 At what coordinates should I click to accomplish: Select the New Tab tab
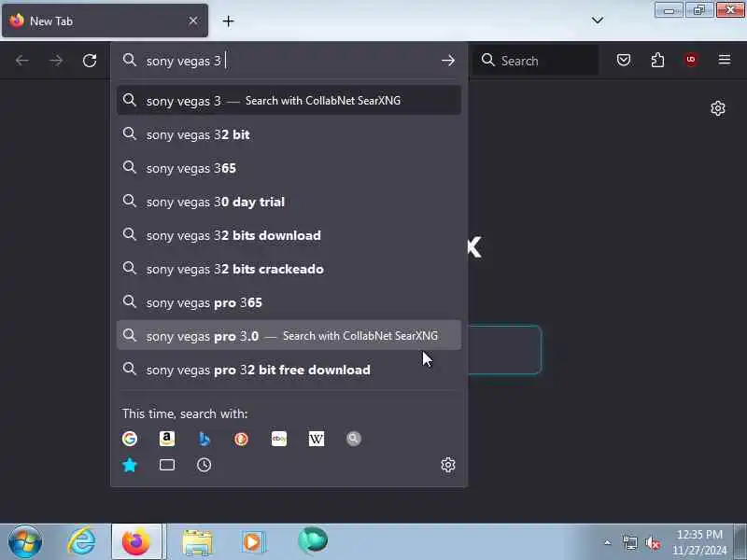pyautogui.click(x=105, y=21)
